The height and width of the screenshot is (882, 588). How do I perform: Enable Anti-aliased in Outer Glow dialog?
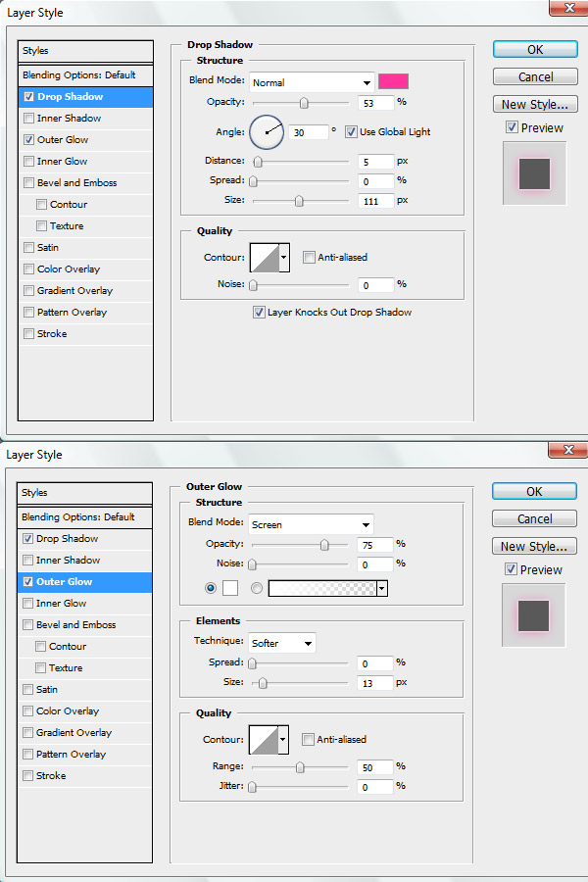[x=307, y=739]
